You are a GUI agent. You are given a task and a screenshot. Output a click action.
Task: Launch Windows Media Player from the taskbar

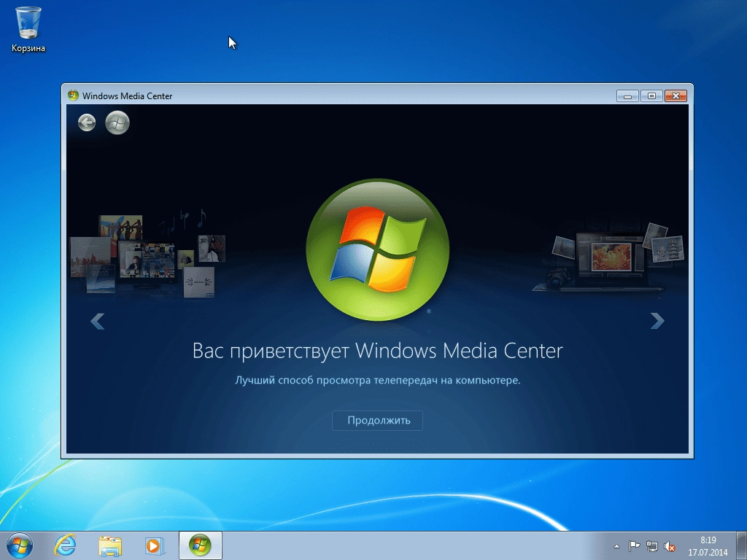point(155,546)
